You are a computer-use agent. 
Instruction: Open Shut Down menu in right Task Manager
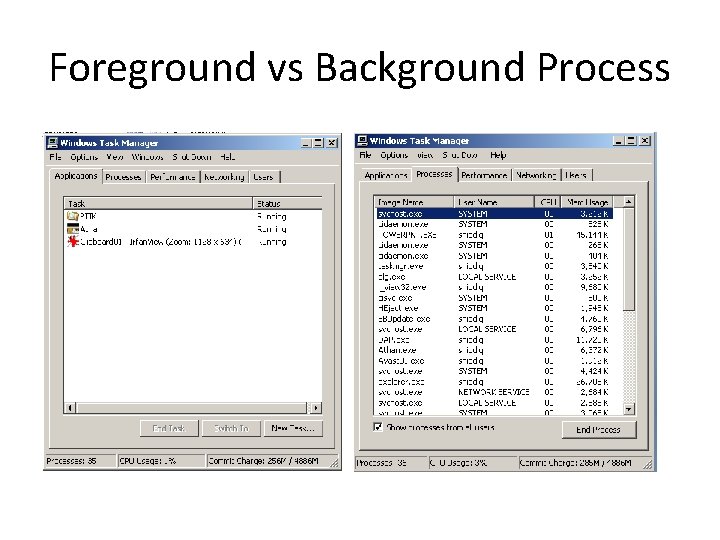(460, 155)
